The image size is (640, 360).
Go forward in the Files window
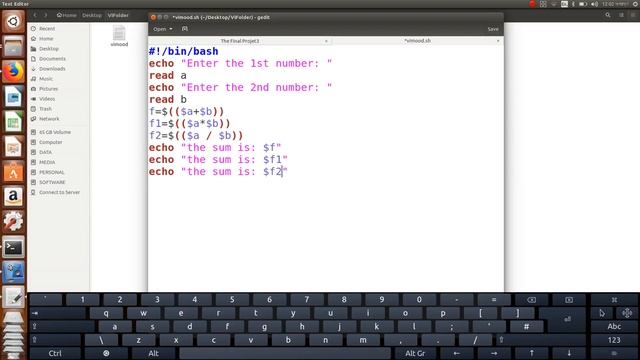[46, 15]
